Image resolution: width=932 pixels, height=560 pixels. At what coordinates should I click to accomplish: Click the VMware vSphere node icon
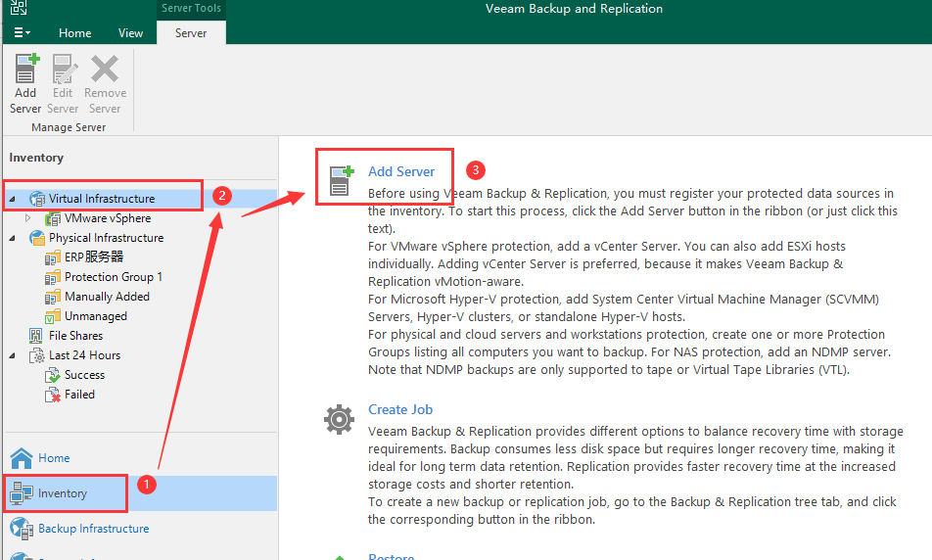[x=53, y=218]
